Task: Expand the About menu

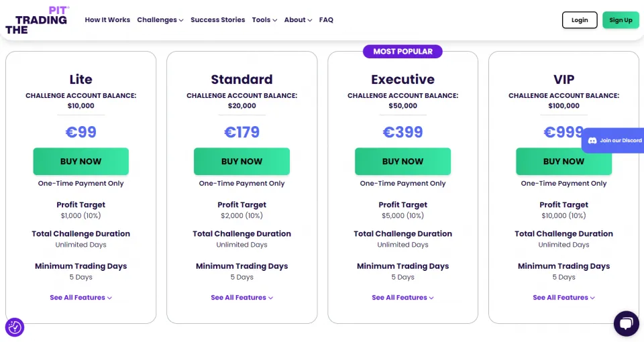Action: coord(298,20)
